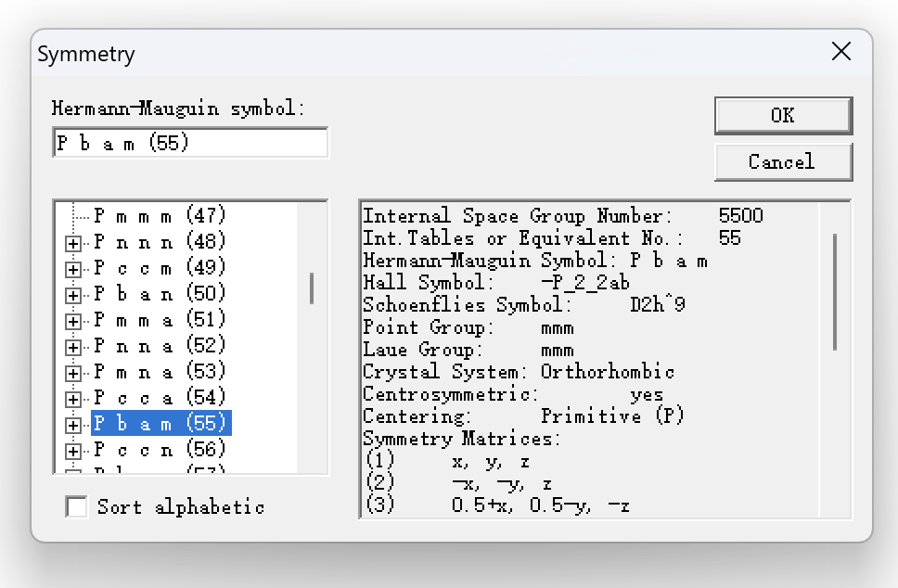This screenshot has width=898, height=588.
Task: Select space group P m m m (47)
Action: point(160,216)
